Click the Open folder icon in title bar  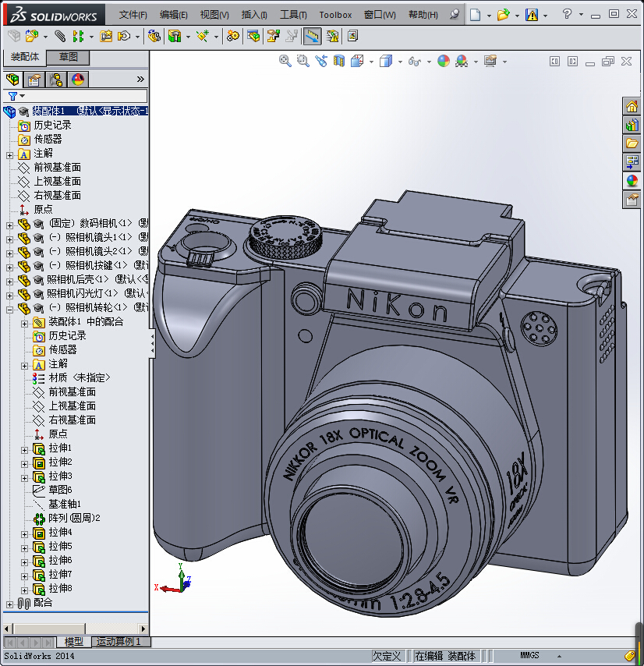503,15
